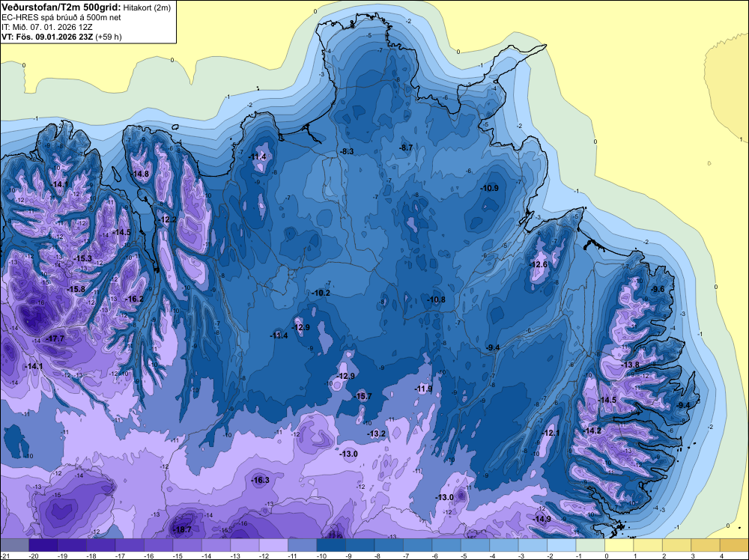Screen dimensions: 749x560
Task: Click the -10.9 temperature value
Action: point(489,188)
